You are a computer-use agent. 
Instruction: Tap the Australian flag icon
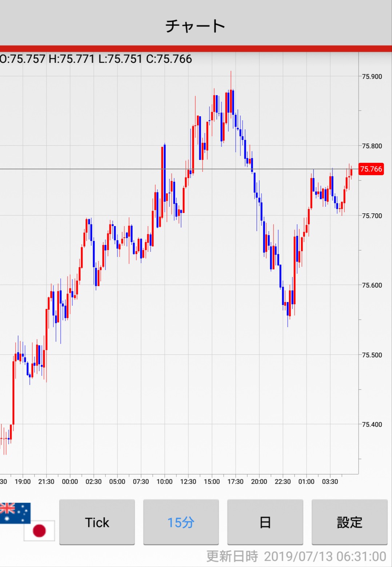[15, 512]
